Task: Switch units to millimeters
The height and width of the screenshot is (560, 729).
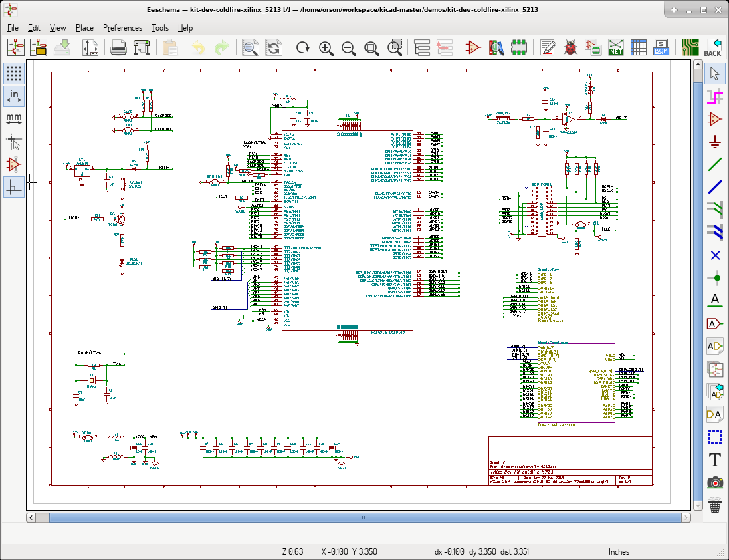Action: click(x=14, y=119)
